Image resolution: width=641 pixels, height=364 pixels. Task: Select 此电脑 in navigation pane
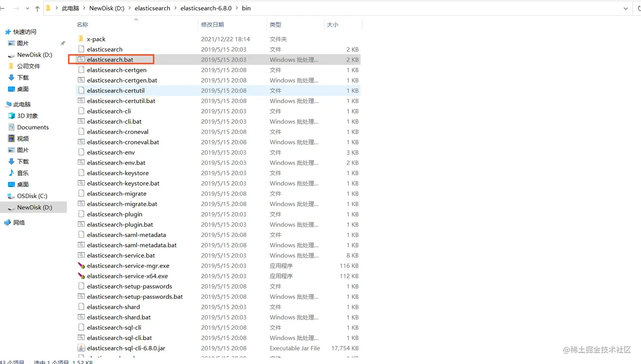pyautogui.click(x=22, y=104)
